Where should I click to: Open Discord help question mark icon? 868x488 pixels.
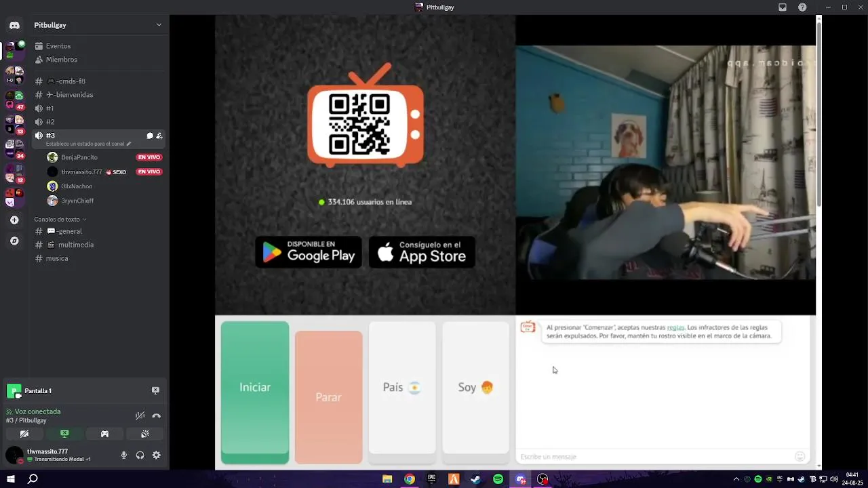(803, 7)
